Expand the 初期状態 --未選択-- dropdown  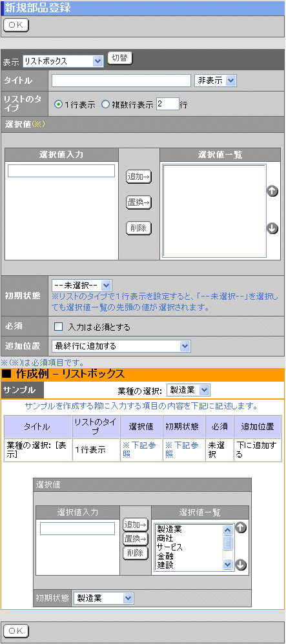tap(82, 285)
